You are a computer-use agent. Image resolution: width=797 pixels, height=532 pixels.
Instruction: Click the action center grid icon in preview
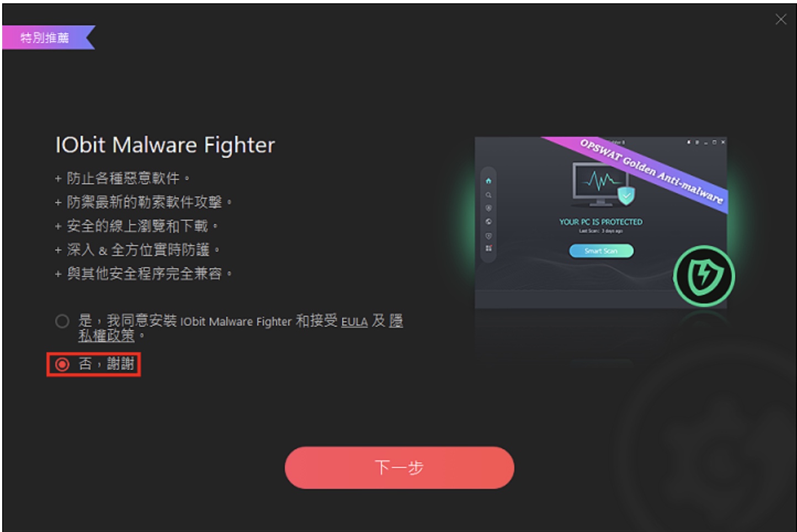pyautogui.click(x=488, y=248)
